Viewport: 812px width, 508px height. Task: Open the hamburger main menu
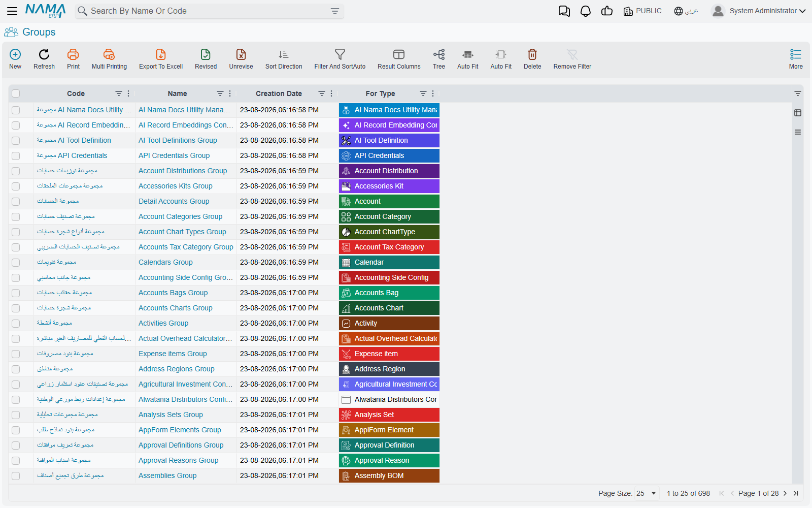point(12,11)
